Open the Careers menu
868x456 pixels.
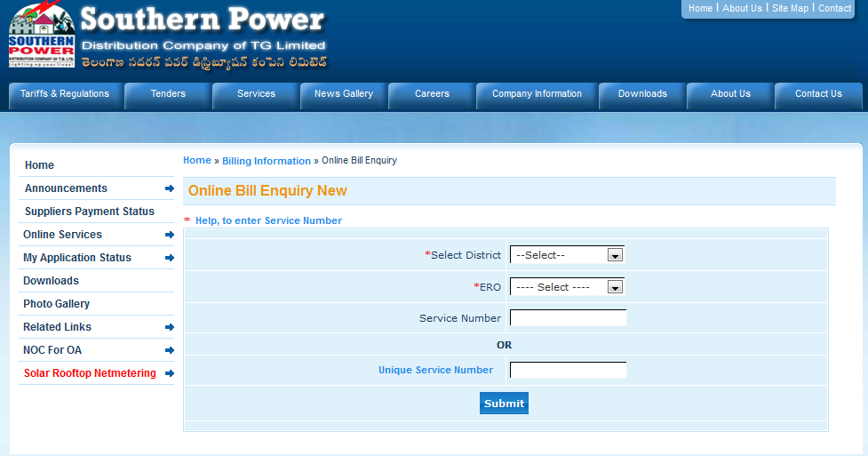tap(432, 94)
